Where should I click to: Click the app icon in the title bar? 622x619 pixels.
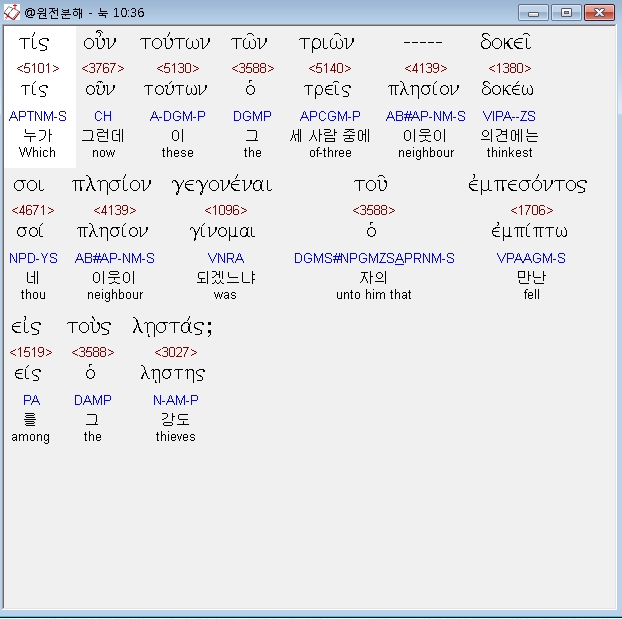12,12
